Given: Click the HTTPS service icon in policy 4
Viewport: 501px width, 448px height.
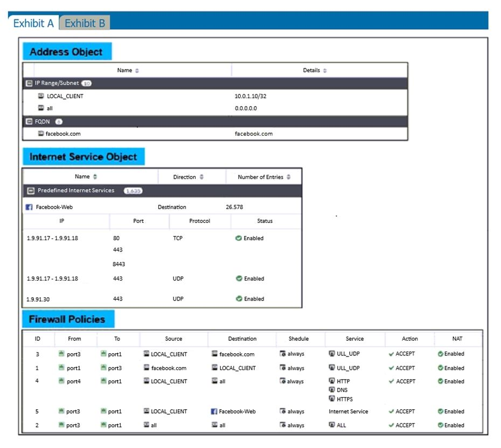Looking at the screenshot, I should pos(332,399).
